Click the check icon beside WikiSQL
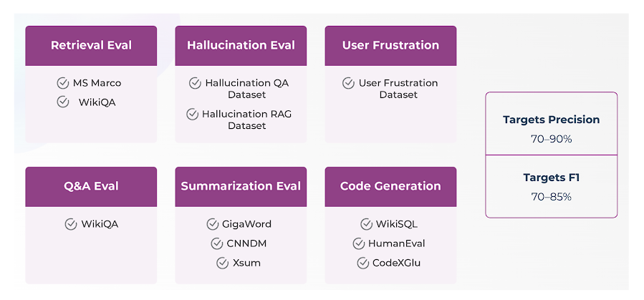Viewport: 644px width, 300px height. click(x=366, y=224)
